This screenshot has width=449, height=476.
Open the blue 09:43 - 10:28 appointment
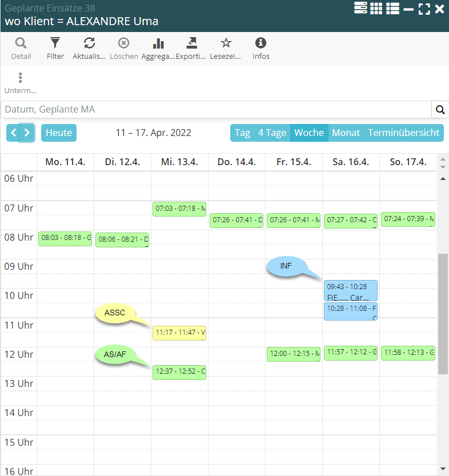(350, 290)
